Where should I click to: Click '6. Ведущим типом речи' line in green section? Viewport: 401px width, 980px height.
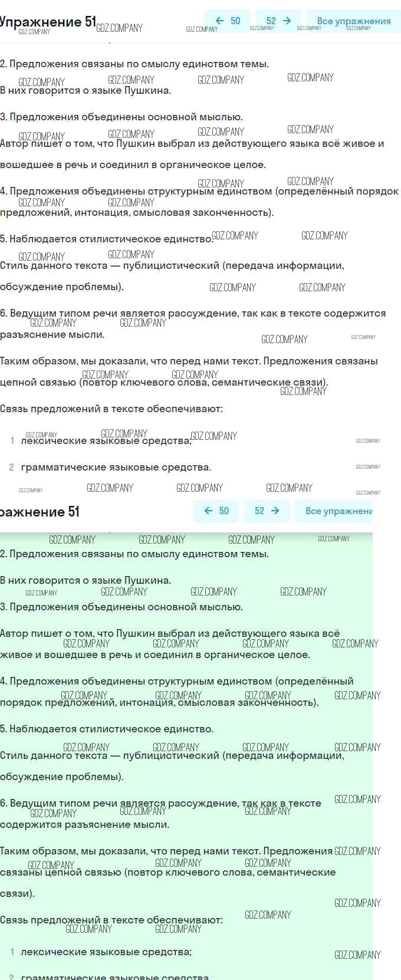point(160,803)
